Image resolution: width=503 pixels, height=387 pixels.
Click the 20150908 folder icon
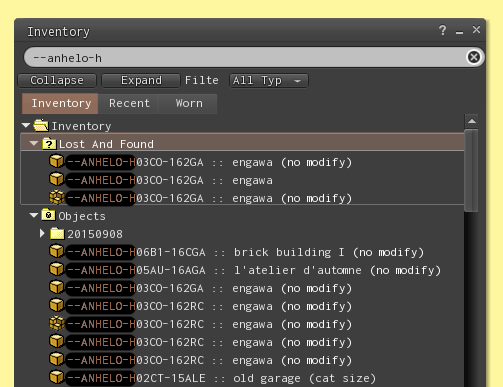tap(57, 233)
